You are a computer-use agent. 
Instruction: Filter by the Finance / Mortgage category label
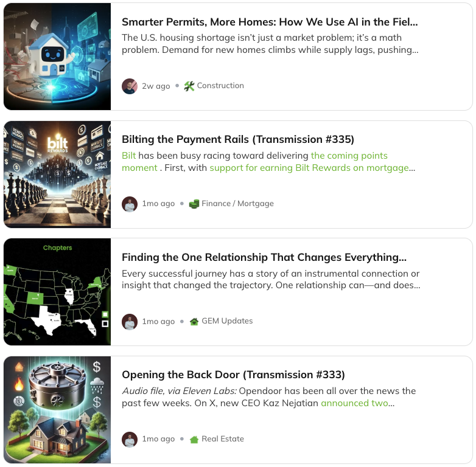(x=238, y=204)
